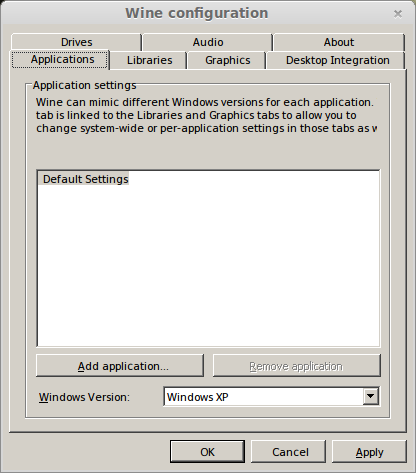The height and width of the screenshot is (473, 416).
Task: Click the greyed-out Remove application button
Action: point(297,366)
